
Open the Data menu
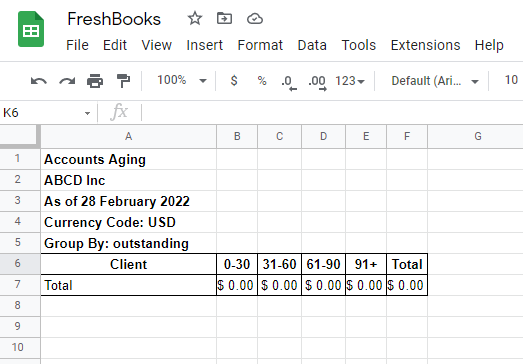point(312,45)
